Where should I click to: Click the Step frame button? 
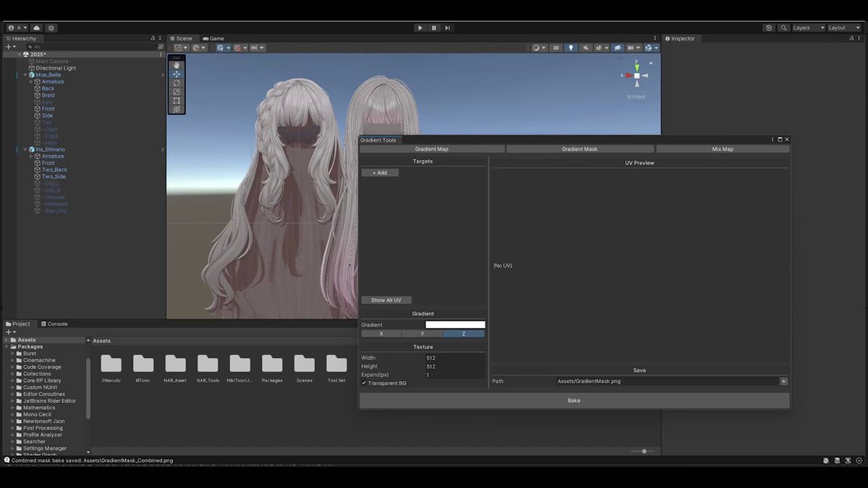(448, 27)
